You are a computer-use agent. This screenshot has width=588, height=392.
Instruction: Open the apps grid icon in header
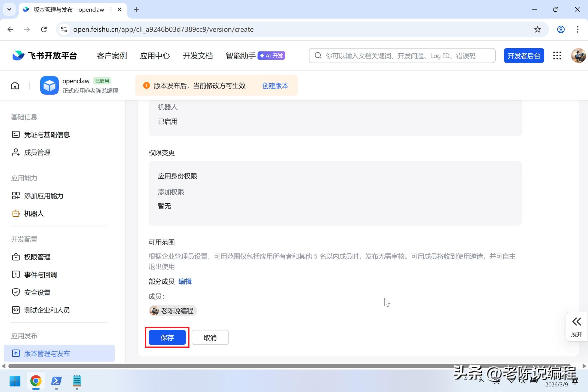(x=557, y=56)
